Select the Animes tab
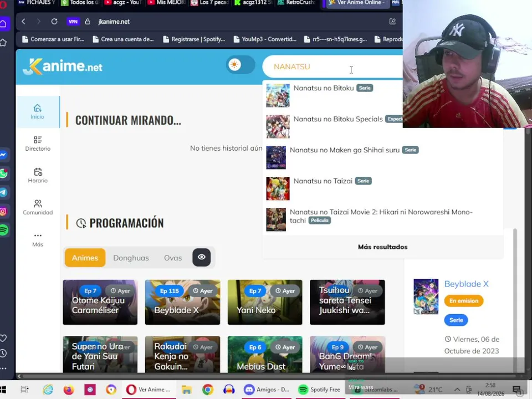The height and width of the screenshot is (399, 532). 85,258
